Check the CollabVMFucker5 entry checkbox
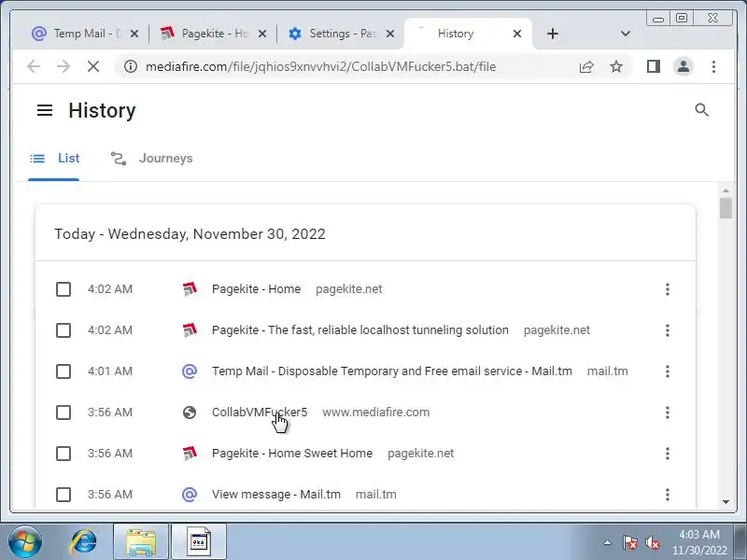747x560 pixels. click(63, 413)
